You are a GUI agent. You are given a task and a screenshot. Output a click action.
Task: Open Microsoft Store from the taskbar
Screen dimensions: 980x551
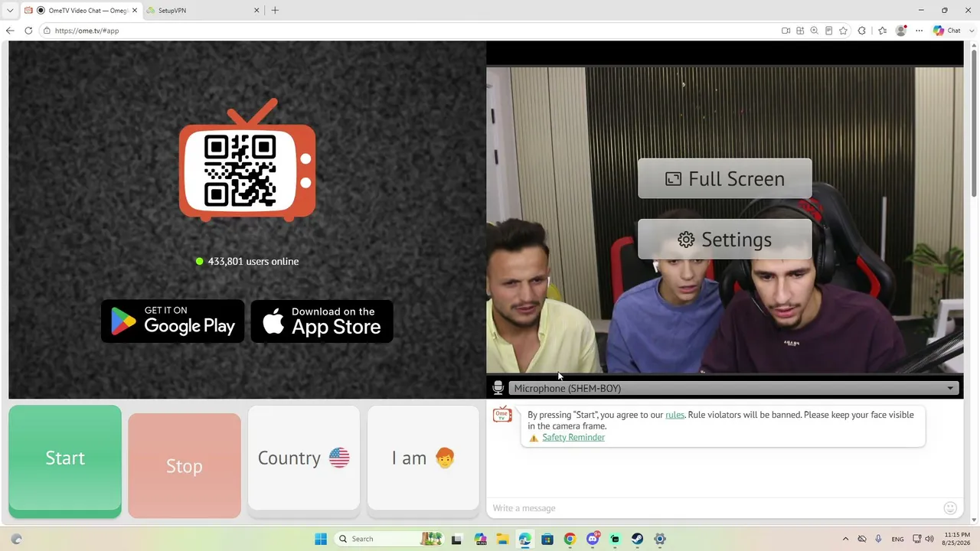click(x=547, y=539)
